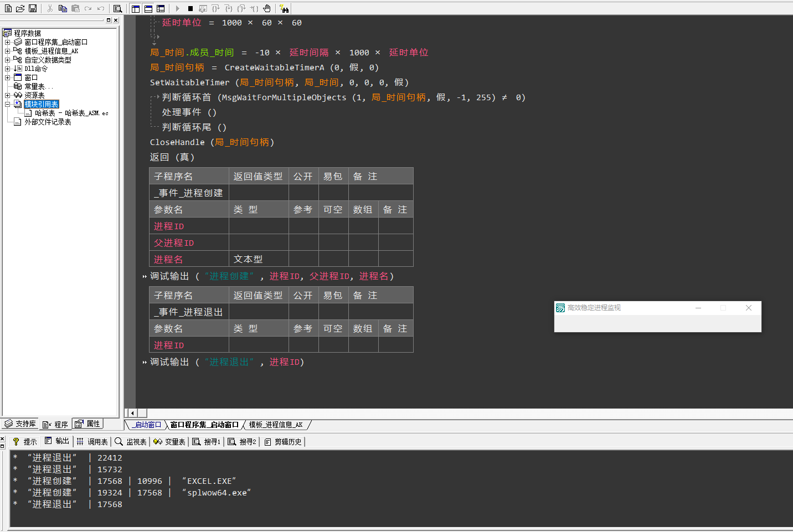Save the program with the floppy disk icon
793x532 pixels.
pyautogui.click(x=33, y=8)
